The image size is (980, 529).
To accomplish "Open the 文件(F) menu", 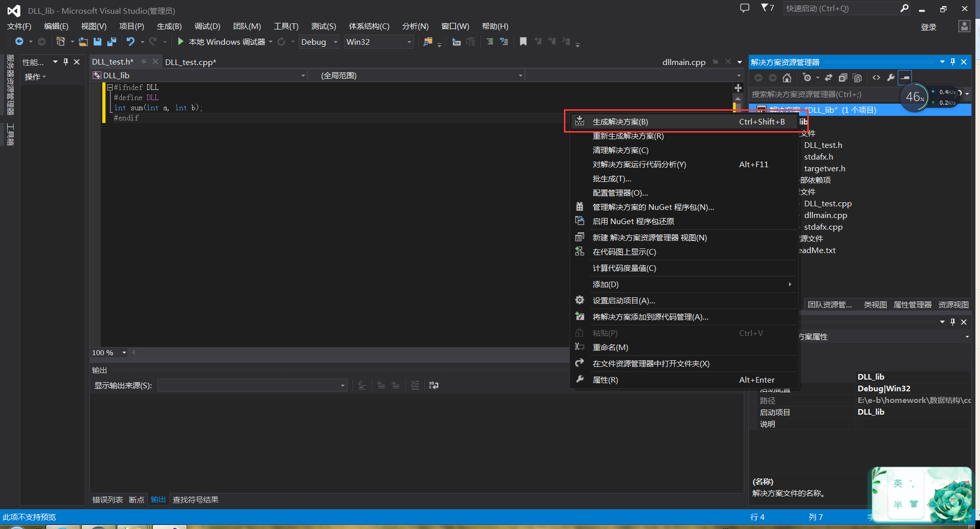I will tap(19, 26).
